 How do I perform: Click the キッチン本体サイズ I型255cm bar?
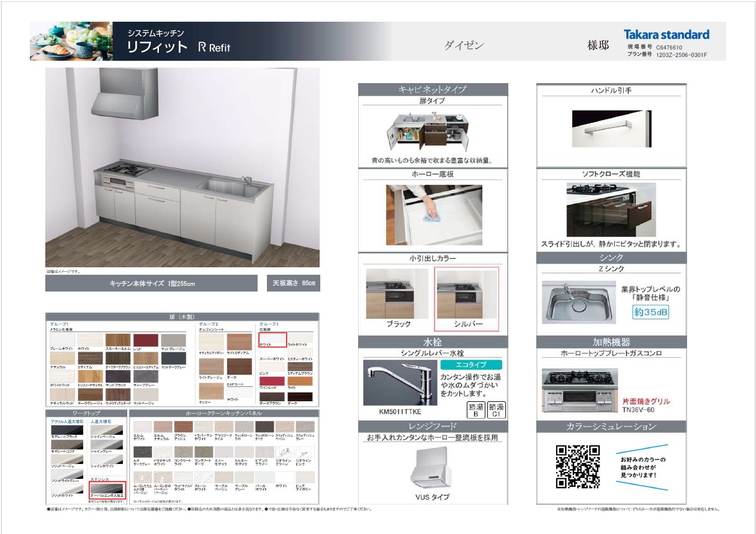click(151, 283)
